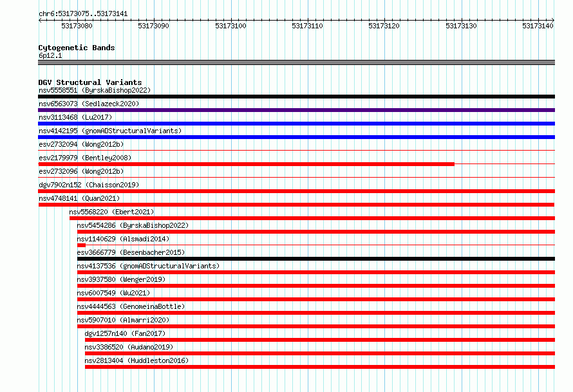The image size is (573, 392).
Task: Click the chr6:53173075..53173141 region label
Action: click(83, 14)
